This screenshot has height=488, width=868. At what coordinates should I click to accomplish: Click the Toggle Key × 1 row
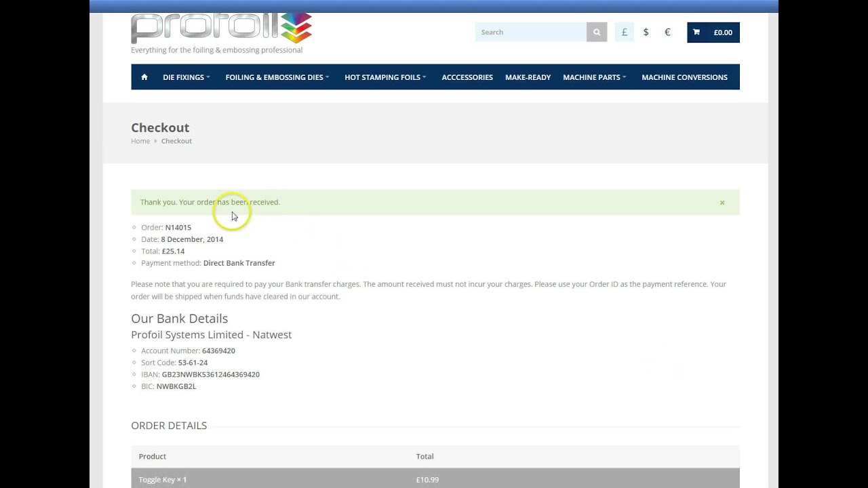pos(435,479)
